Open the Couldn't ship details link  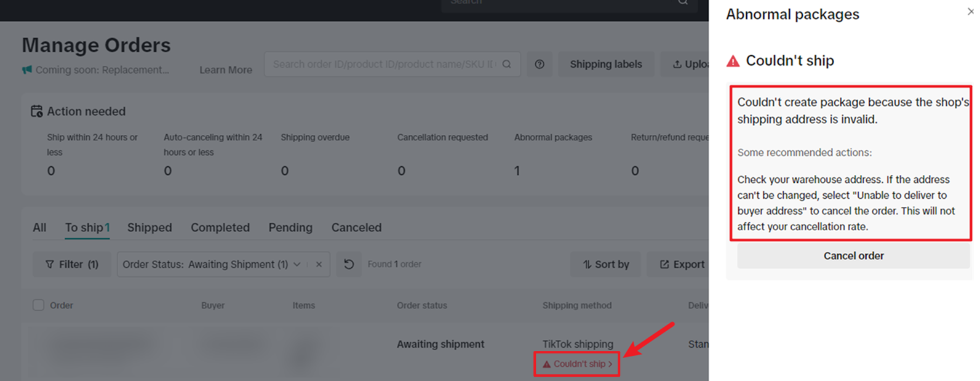point(577,364)
